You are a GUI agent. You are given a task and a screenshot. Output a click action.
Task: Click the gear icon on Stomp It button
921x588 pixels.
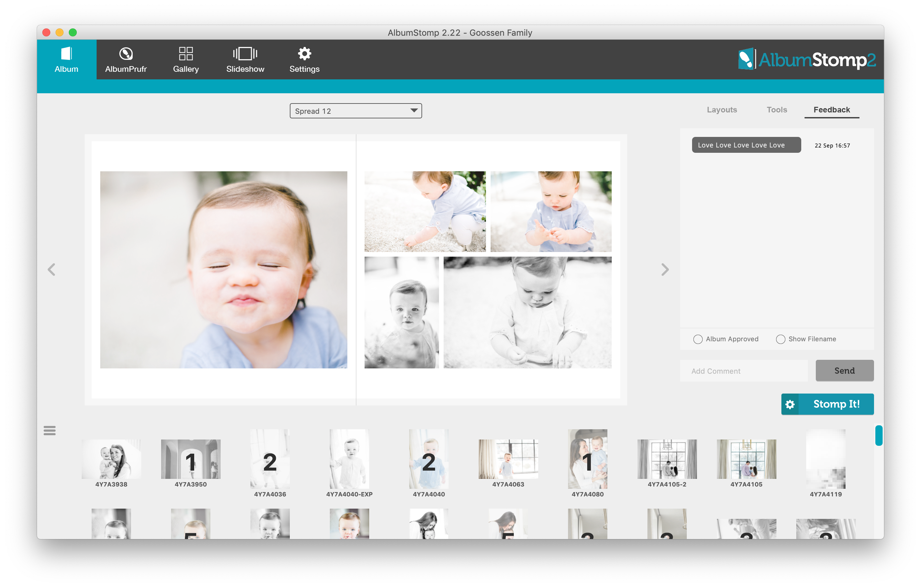click(790, 404)
